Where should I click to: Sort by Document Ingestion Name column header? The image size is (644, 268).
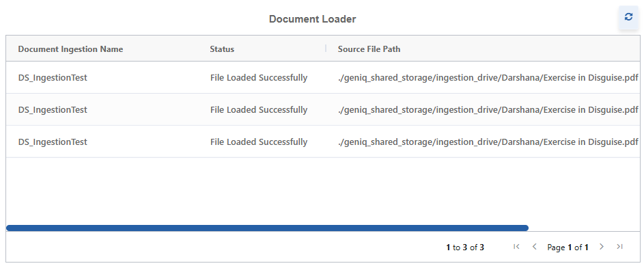[x=70, y=49]
